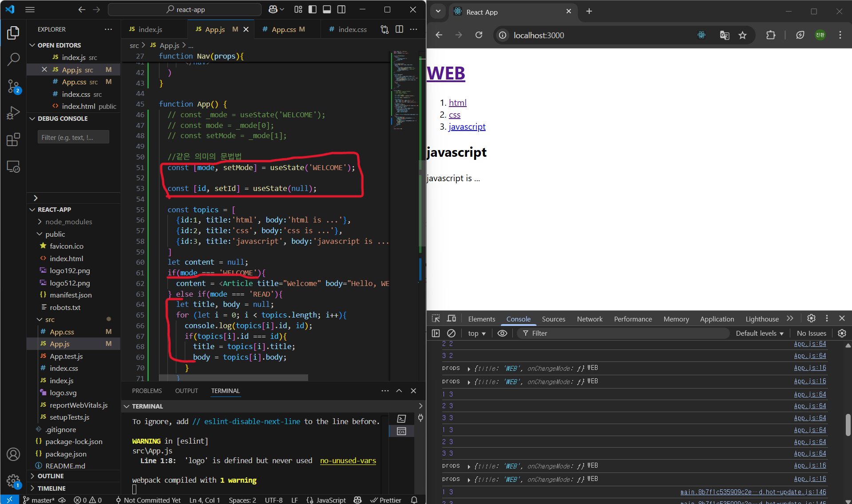
Task: Clear console with the clear icon
Action: point(451,333)
